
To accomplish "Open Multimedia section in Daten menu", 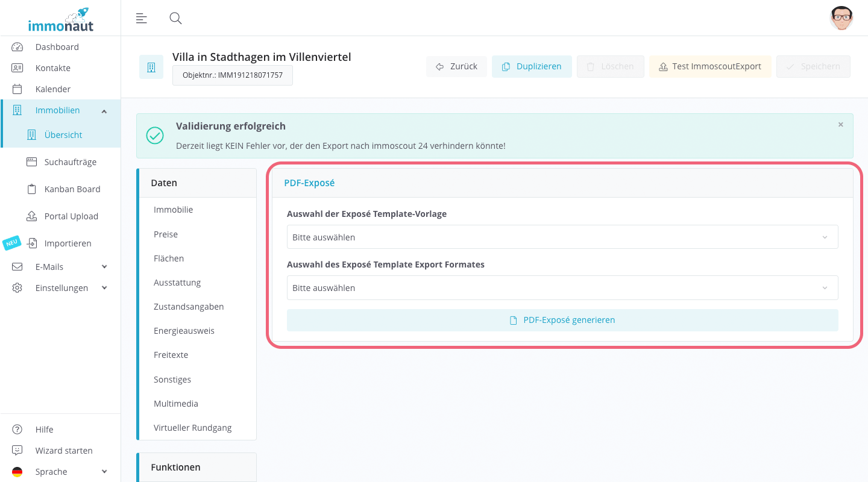I will (175, 404).
